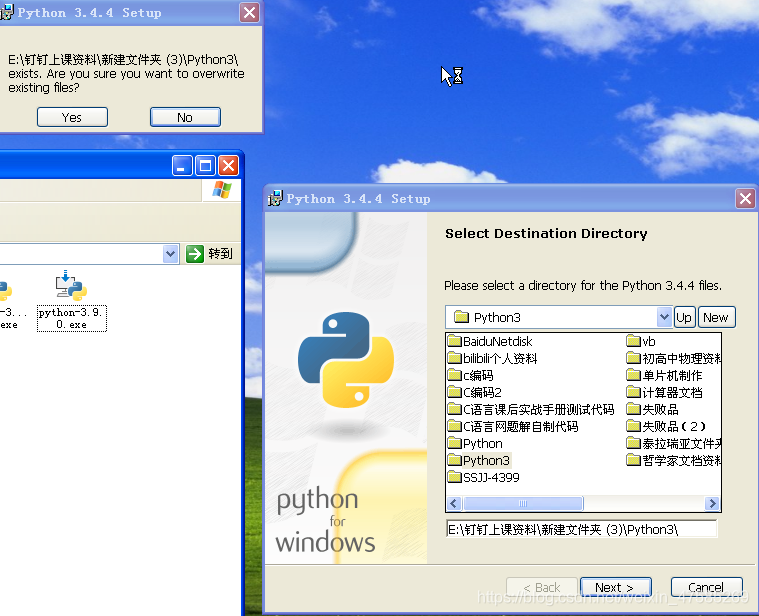This screenshot has height=616, width=759.
Task: Click the folder icon in the directory combo box
Action: [x=461, y=317]
